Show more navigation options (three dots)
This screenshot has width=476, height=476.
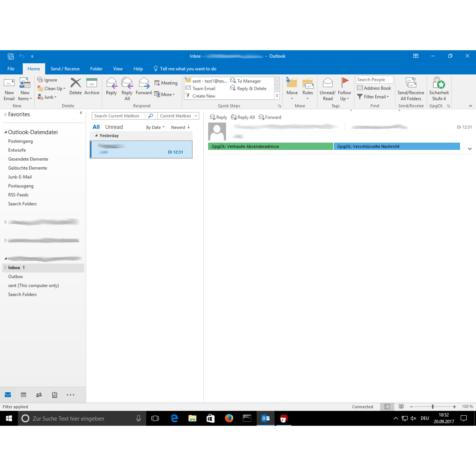70,395
